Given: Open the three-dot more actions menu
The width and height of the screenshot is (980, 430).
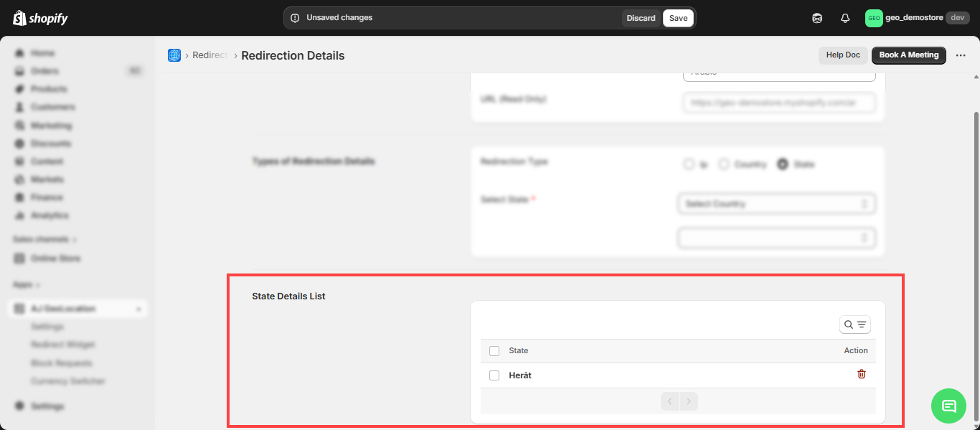Looking at the screenshot, I should pyautogui.click(x=961, y=55).
